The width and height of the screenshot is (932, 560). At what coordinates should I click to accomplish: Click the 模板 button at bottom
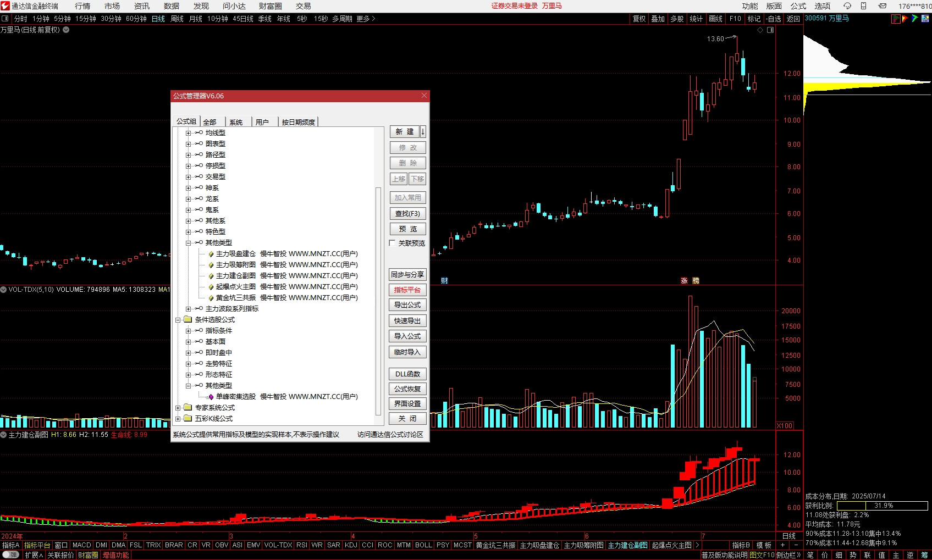pyautogui.click(x=764, y=545)
